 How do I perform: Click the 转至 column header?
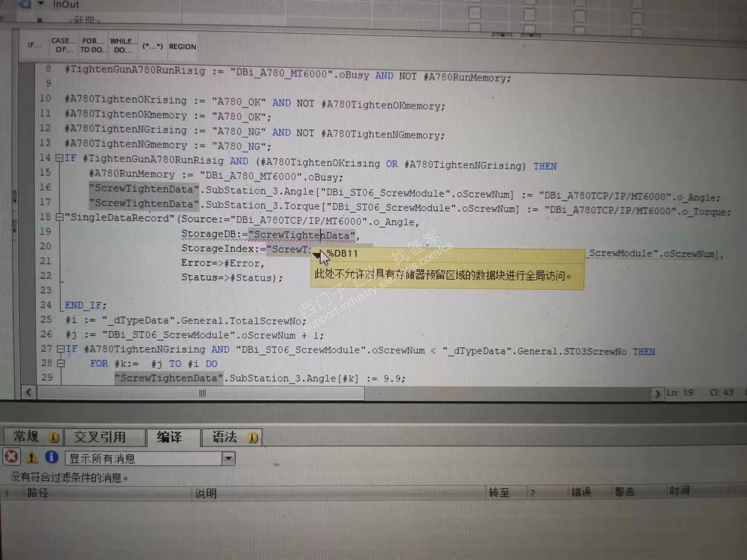click(x=499, y=493)
